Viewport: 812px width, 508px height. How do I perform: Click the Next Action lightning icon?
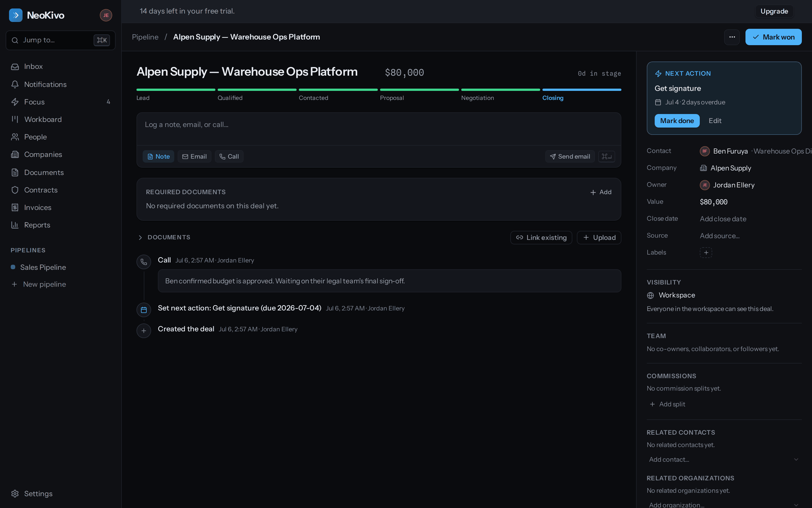(x=658, y=74)
